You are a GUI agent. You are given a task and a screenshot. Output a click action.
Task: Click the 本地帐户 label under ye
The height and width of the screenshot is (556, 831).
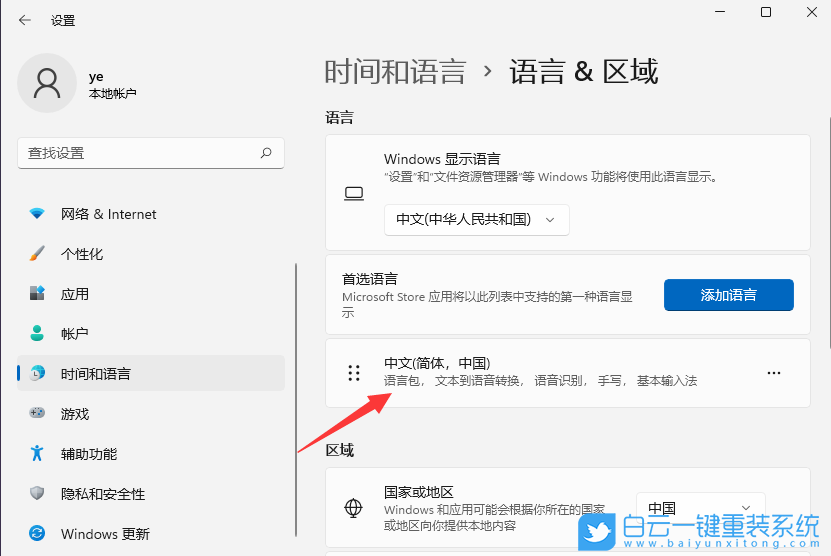pos(112,94)
